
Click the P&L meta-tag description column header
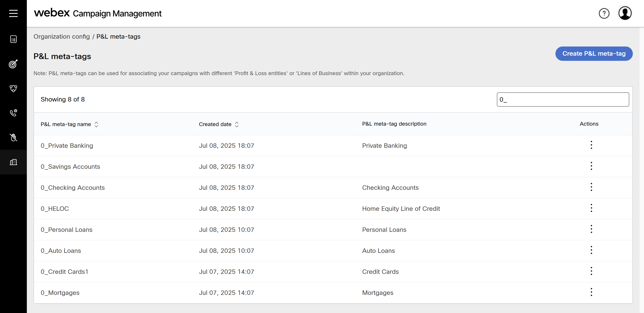pyautogui.click(x=394, y=124)
